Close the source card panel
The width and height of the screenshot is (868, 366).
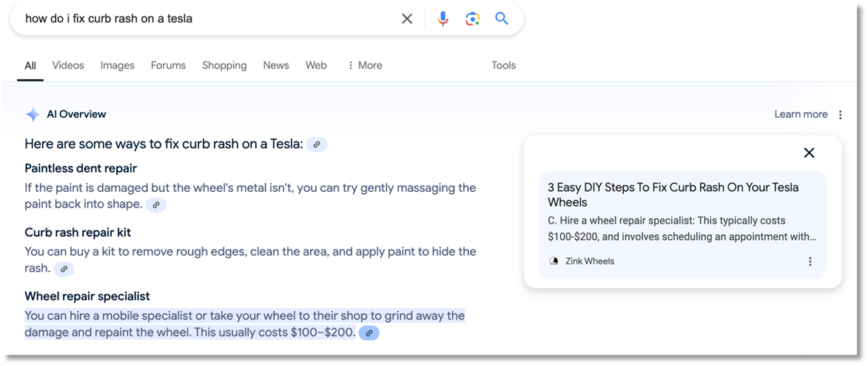pos(810,153)
